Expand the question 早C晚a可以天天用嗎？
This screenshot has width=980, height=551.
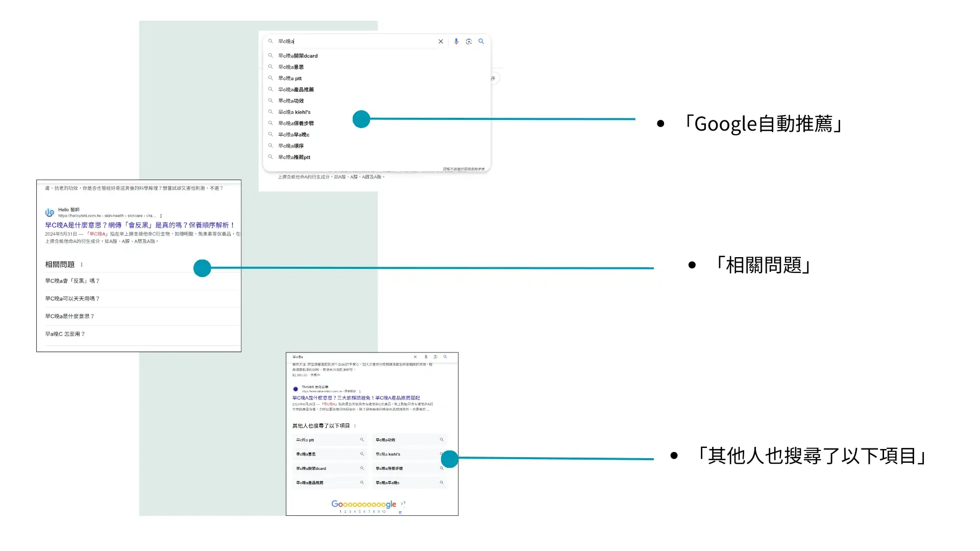tap(142, 298)
